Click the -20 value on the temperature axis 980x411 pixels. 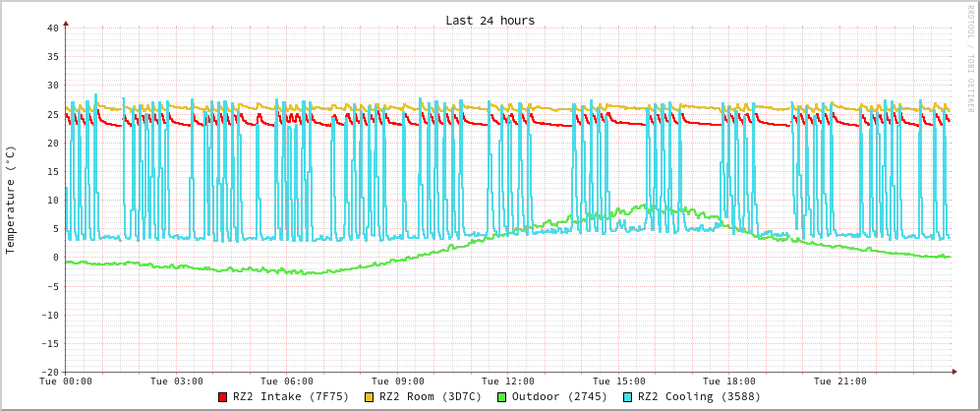point(49,373)
